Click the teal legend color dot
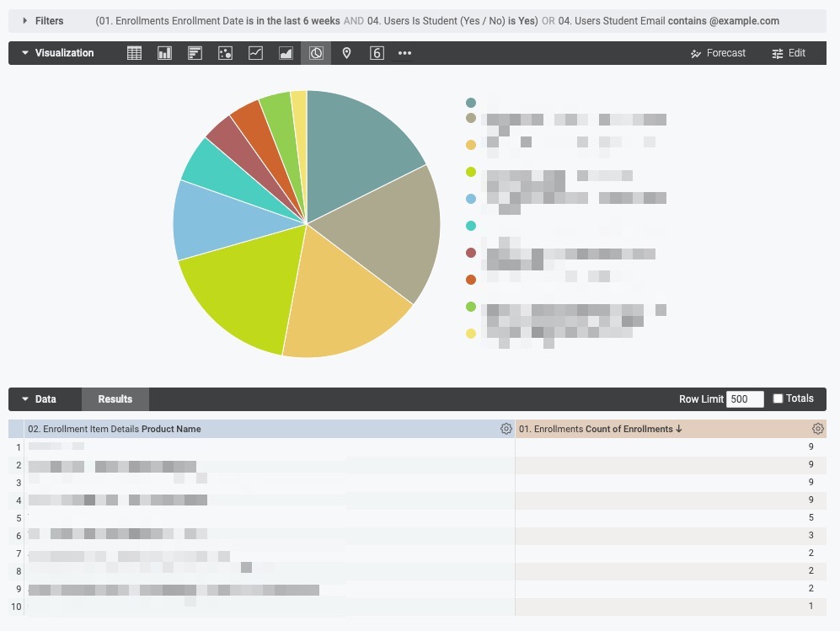 470,102
